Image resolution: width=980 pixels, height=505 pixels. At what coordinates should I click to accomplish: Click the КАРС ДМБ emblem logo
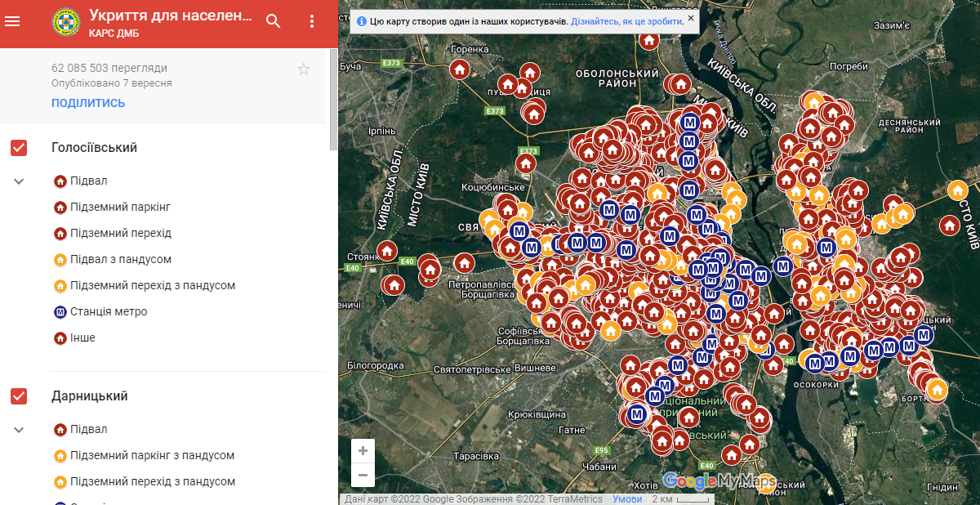65,21
